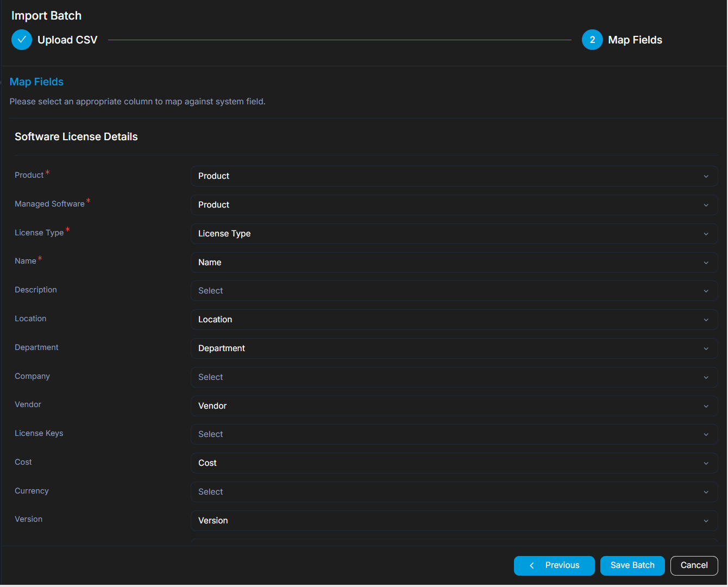728x587 pixels.
Task: Cancel the batch import
Action: click(694, 565)
